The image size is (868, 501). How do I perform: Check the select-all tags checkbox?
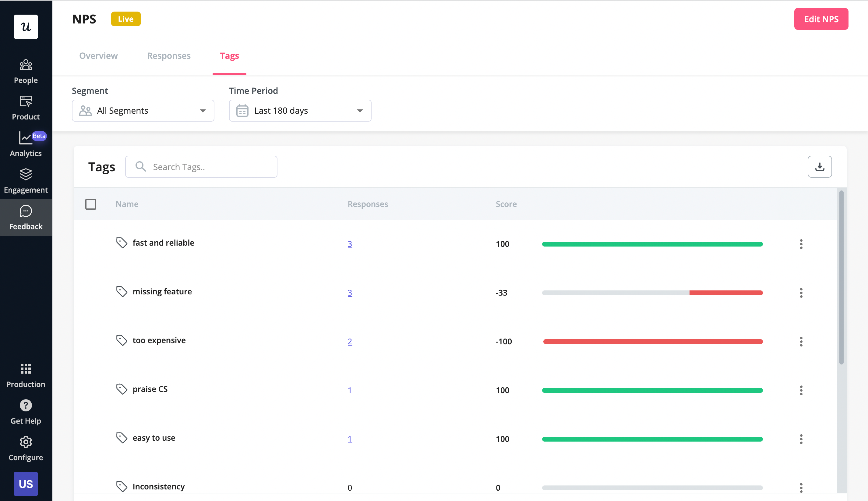pos(91,204)
